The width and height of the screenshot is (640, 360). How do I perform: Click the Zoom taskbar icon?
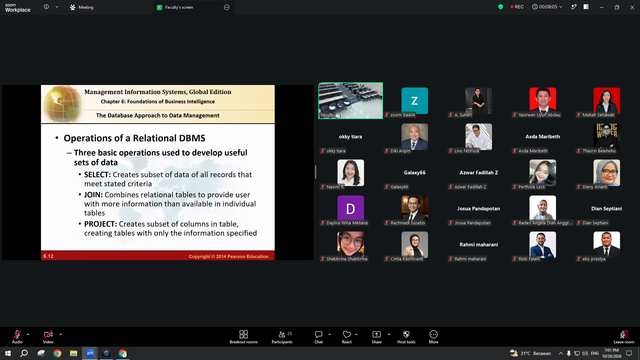[x=90, y=353]
